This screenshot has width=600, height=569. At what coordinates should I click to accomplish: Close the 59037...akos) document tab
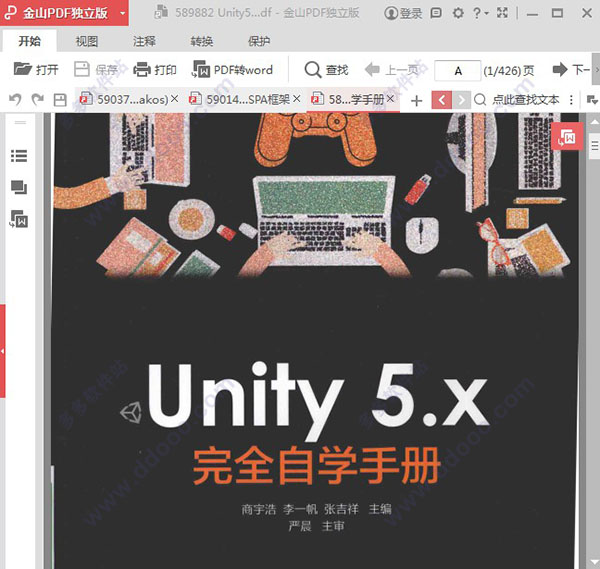(174, 99)
